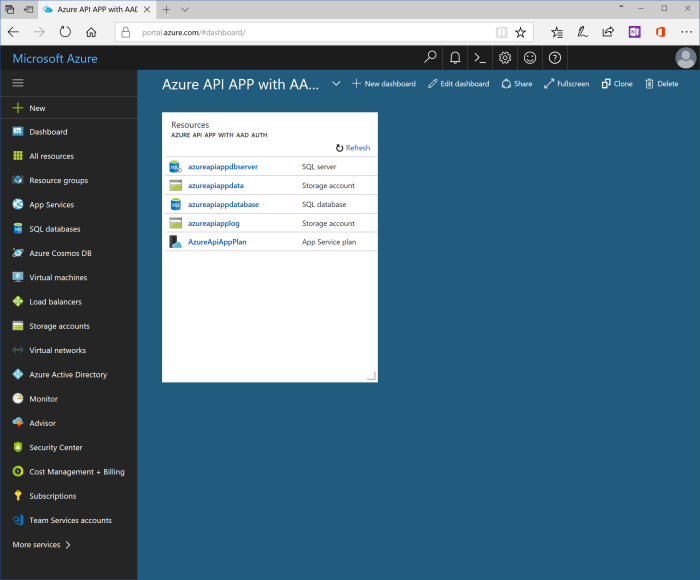Open azureapiapplog resource link
Viewport: 700px width, 580px height.
(213, 223)
